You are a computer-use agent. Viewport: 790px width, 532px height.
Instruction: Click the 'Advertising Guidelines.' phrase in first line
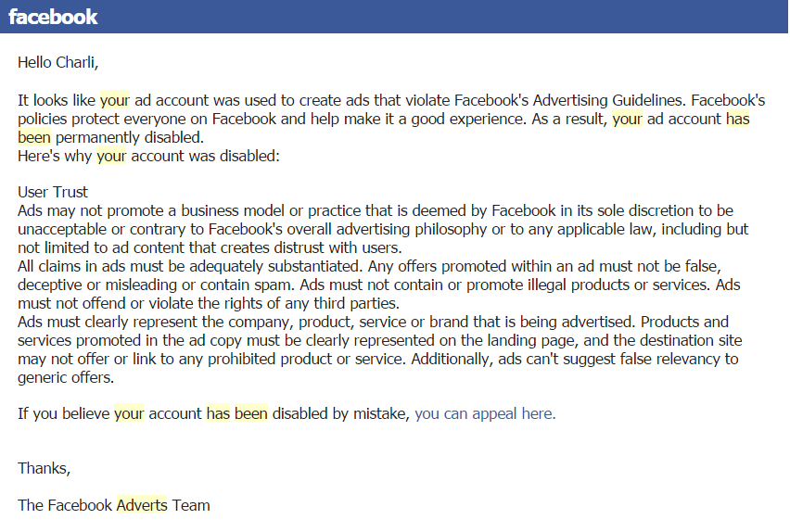pos(609,100)
